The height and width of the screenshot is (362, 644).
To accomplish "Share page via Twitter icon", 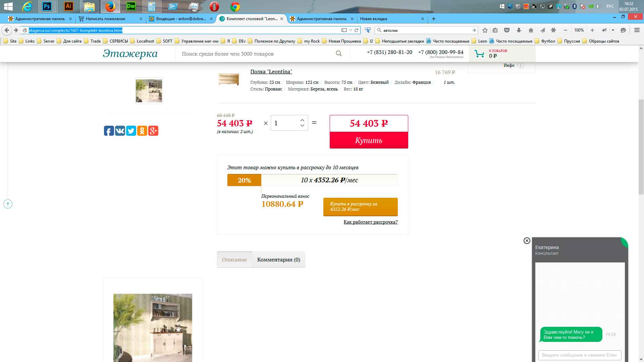I will click(131, 131).
